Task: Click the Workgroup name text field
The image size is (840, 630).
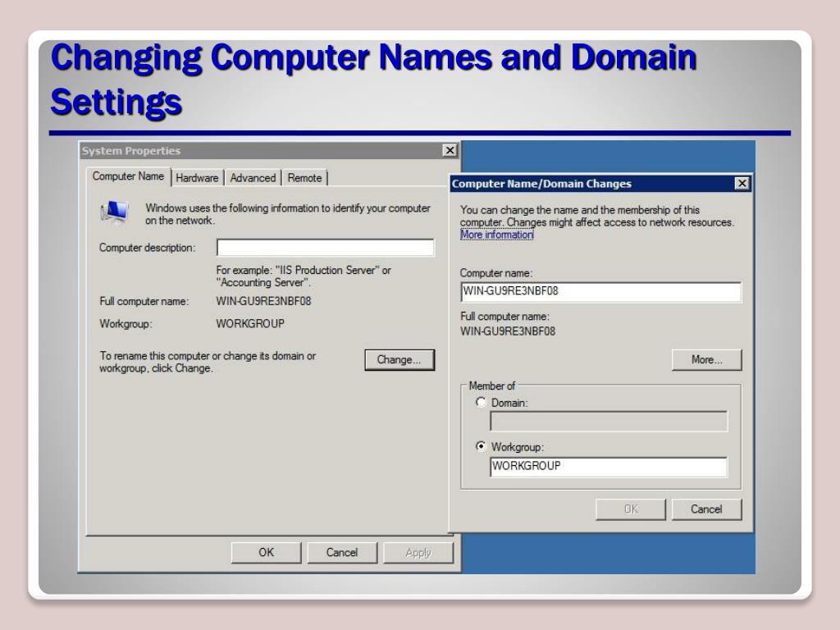Action: point(608,467)
